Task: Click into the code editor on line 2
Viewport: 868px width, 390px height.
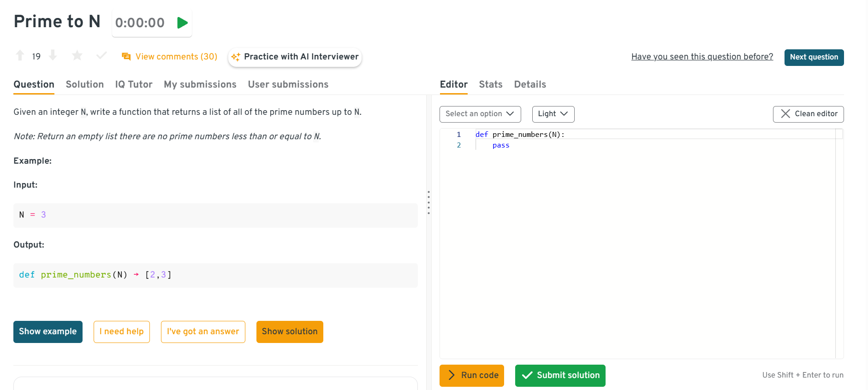Action: tap(600, 145)
